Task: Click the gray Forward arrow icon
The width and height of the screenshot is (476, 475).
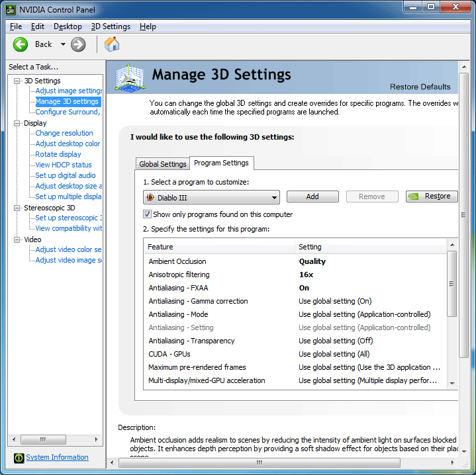Action: click(x=78, y=44)
